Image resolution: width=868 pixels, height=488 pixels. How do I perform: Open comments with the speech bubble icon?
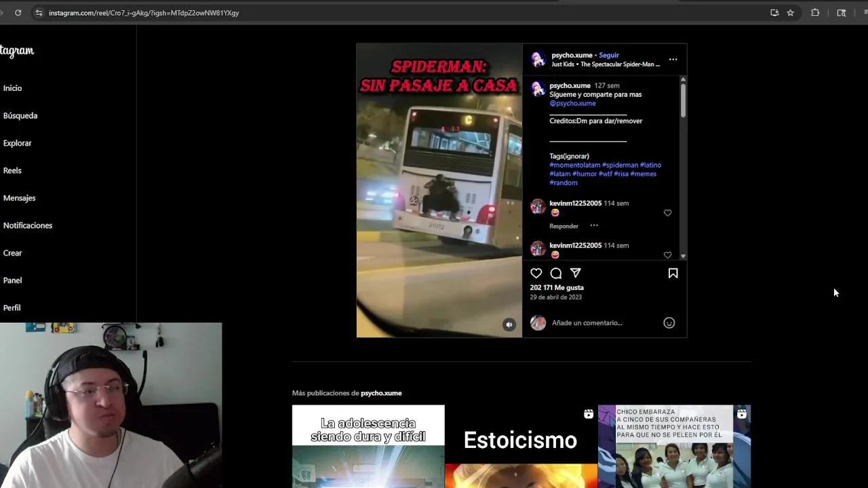pyautogui.click(x=556, y=273)
